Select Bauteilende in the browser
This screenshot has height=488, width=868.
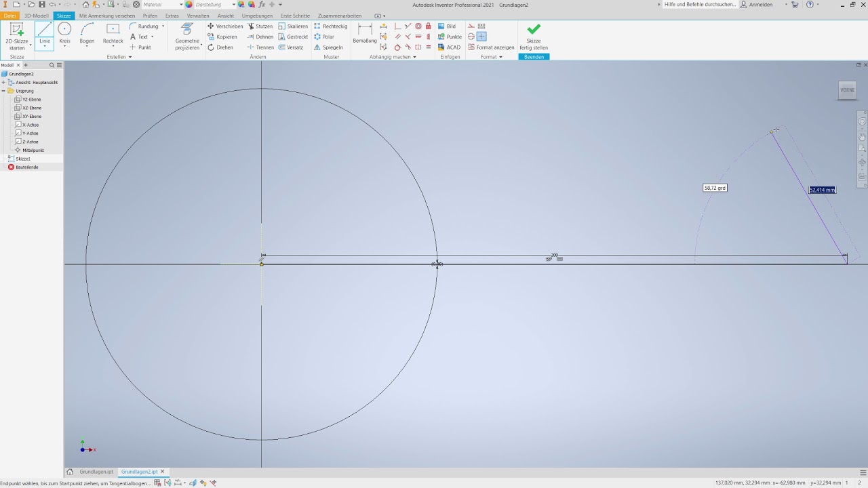[23, 167]
